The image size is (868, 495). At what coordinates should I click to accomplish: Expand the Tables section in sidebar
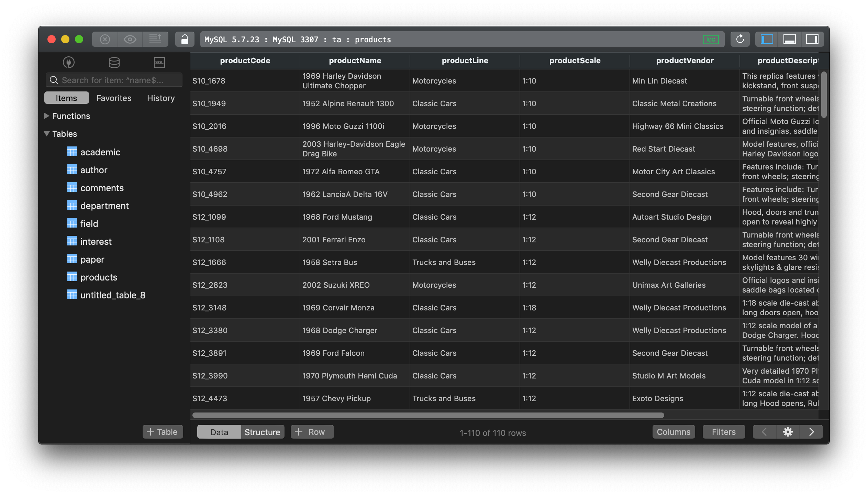click(x=47, y=133)
